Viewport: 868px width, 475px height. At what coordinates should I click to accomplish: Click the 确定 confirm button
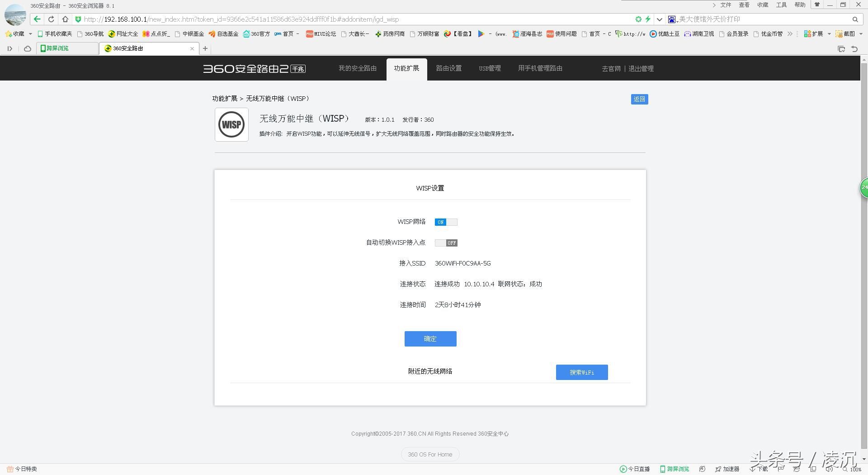coord(430,339)
